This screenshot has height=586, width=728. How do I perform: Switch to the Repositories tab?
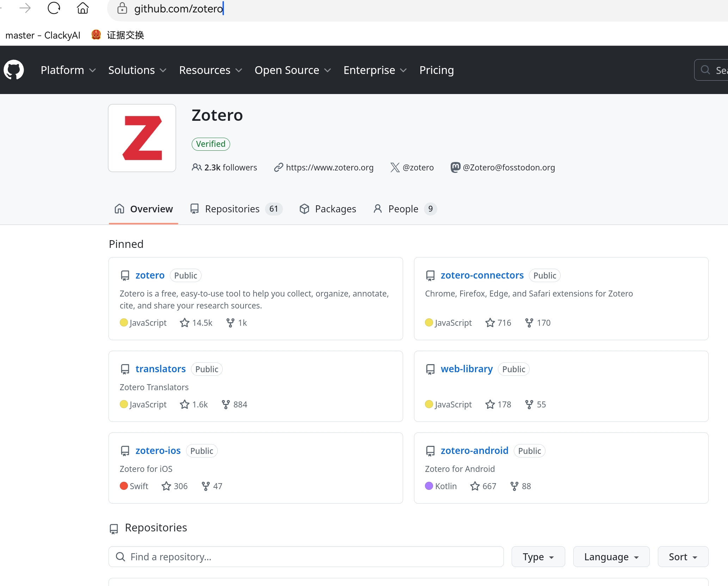[x=236, y=209]
